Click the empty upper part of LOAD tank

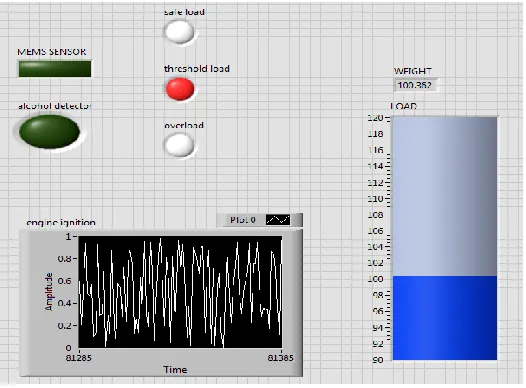click(x=445, y=197)
